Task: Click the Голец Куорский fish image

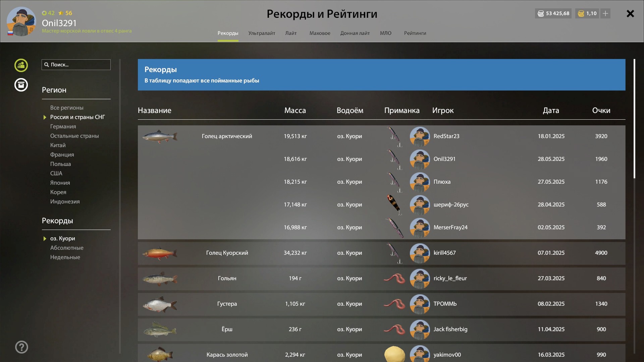Action: coord(160,253)
